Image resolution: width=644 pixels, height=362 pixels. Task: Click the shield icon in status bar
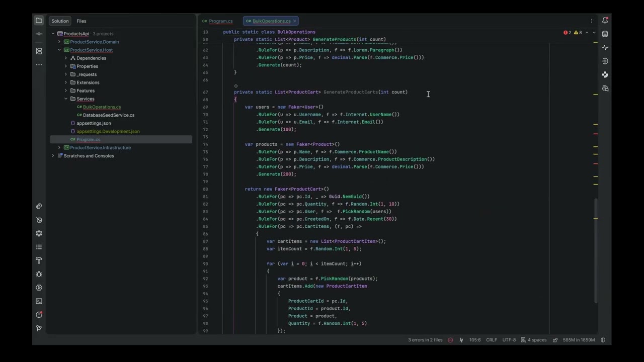tap(603, 340)
